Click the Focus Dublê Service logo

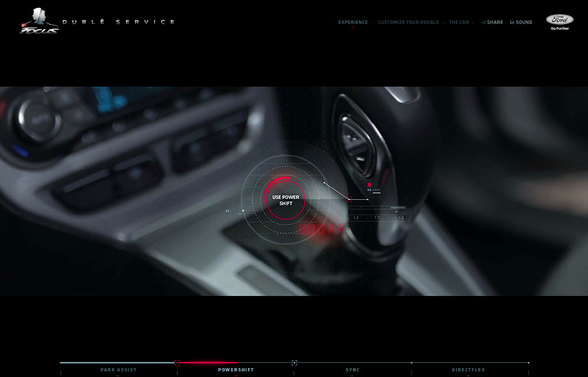(x=40, y=22)
